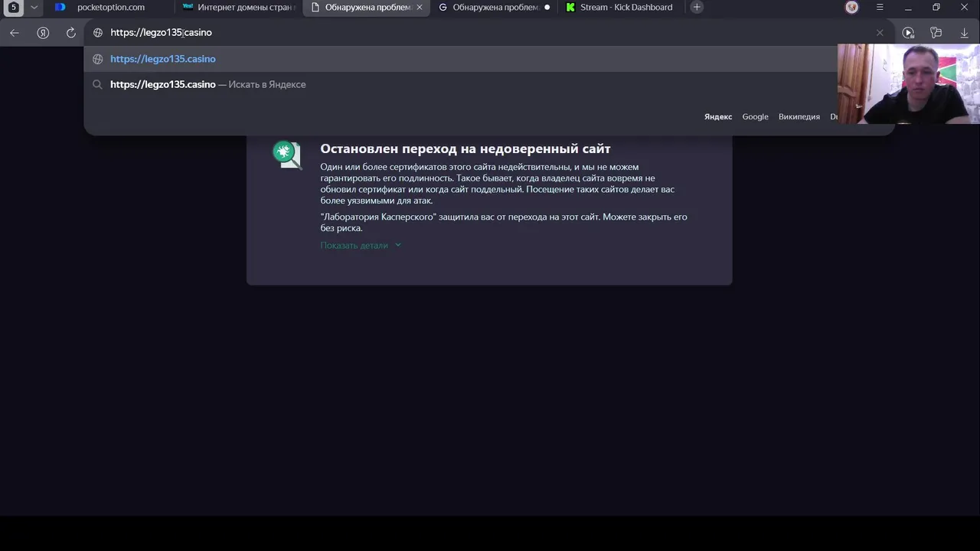Viewport: 980px width, 551px height.
Task: Open the browser hamburger menu
Action: [880, 8]
